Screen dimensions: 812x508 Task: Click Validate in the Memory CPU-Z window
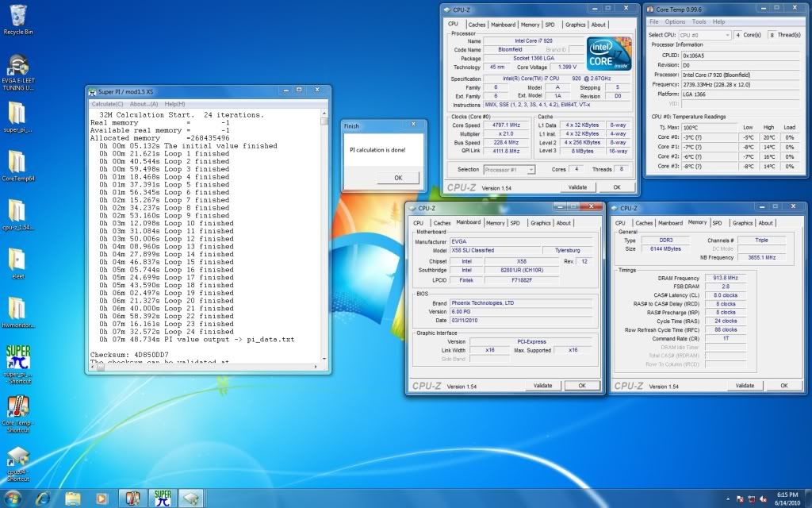745,385
